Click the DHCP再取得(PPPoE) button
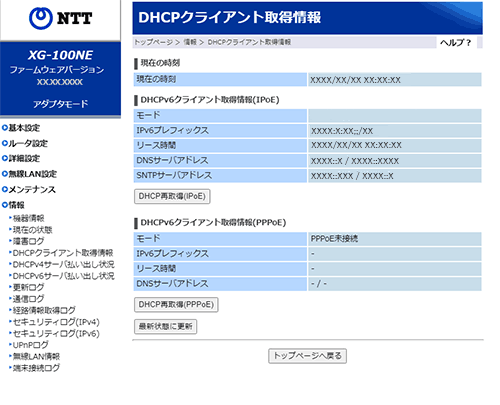The height and width of the screenshot is (405, 500). [176, 305]
